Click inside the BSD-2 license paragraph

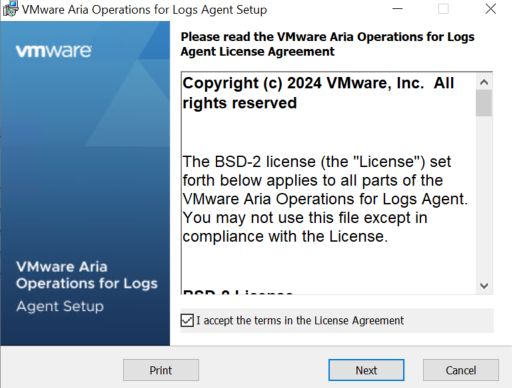(x=325, y=199)
